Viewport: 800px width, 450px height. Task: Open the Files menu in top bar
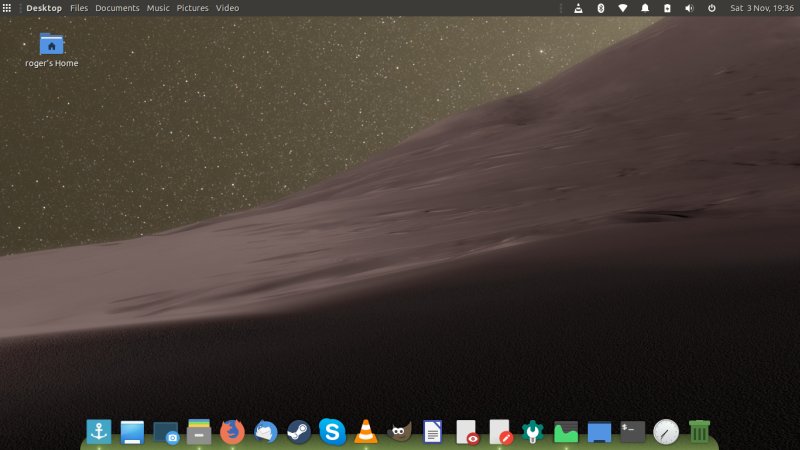pos(79,8)
